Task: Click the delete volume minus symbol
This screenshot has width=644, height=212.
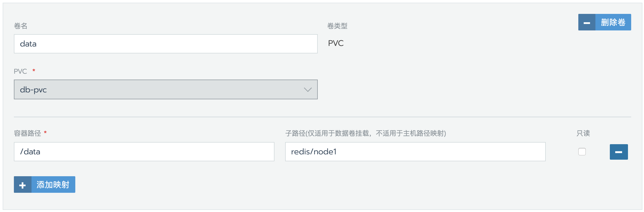Action: (587, 22)
